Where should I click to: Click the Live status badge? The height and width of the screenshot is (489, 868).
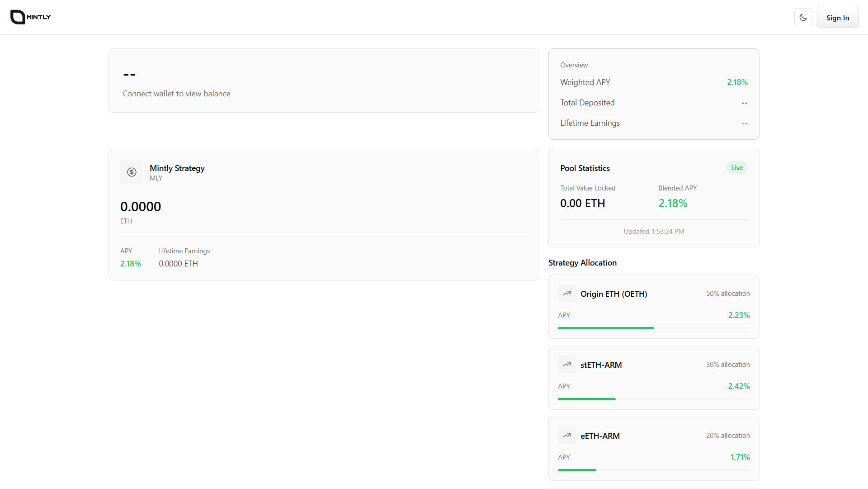(x=737, y=168)
